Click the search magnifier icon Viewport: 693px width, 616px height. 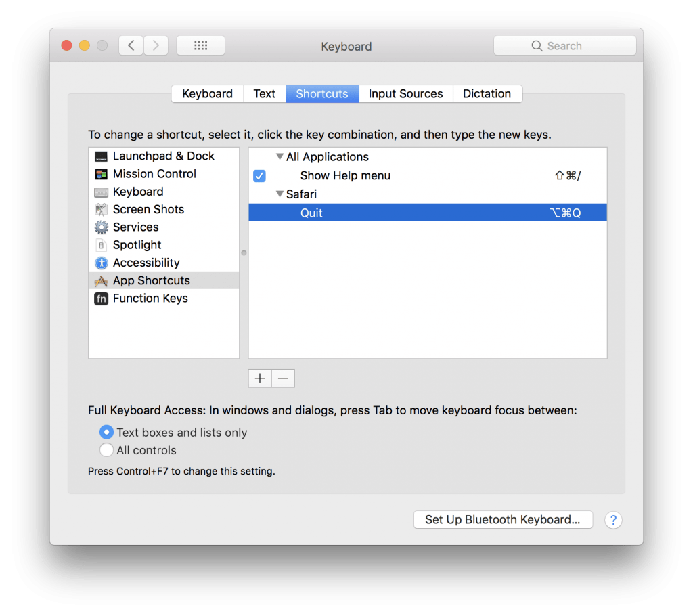(537, 46)
